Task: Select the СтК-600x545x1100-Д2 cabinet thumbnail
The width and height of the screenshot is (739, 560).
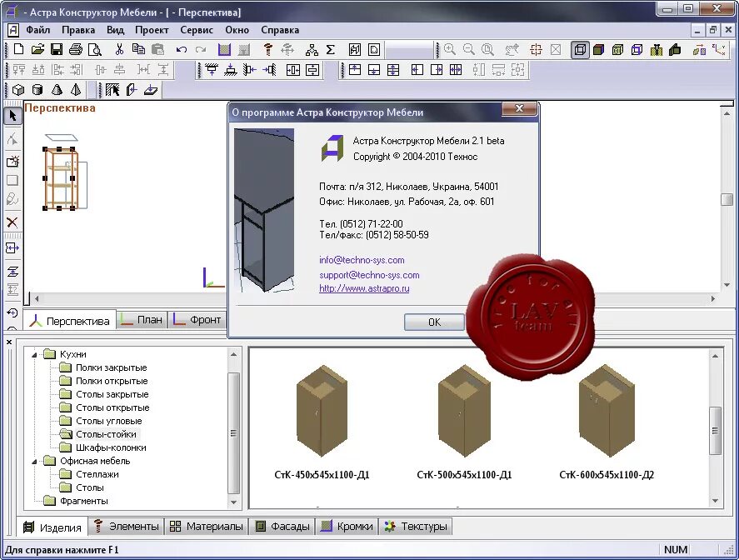Action: point(606,411)
